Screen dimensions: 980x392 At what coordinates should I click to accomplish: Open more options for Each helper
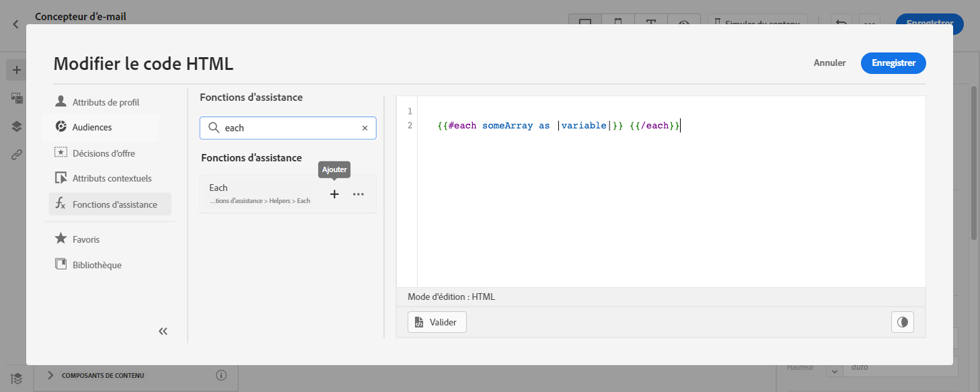(359, 194)
